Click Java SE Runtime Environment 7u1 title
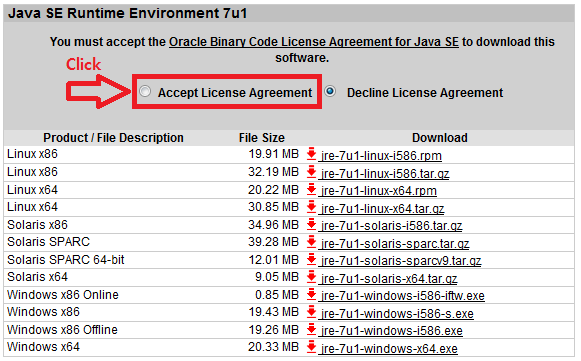This screenshot has height=361, width=581. 127,13
